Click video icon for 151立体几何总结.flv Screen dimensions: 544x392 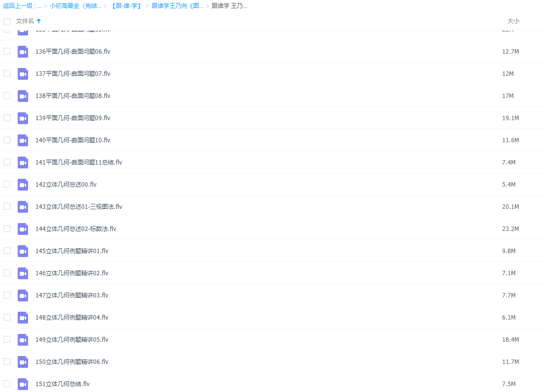pos(23,384)
